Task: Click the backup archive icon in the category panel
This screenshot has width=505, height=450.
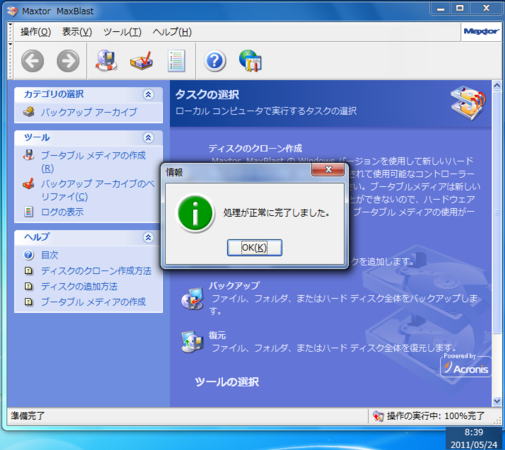Action: pyautogui.click(x=29, y=112)
